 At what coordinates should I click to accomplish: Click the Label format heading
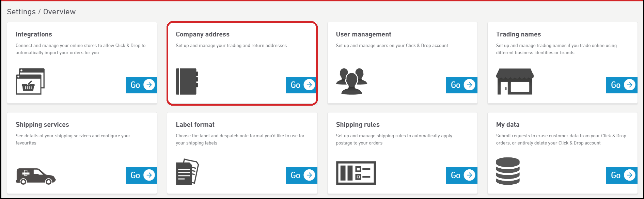pyautogui.click(x=195, y=124)
